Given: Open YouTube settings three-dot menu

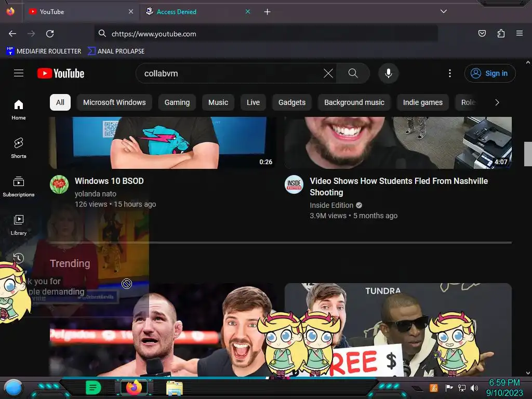Looking at the screenshot, I should [x=450, y=73].
